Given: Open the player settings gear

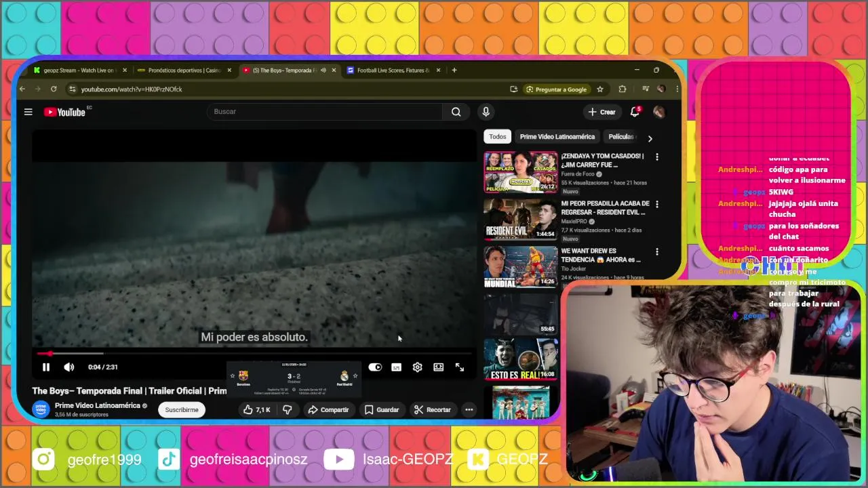Looking at the screenshot, I should [418, 367].
